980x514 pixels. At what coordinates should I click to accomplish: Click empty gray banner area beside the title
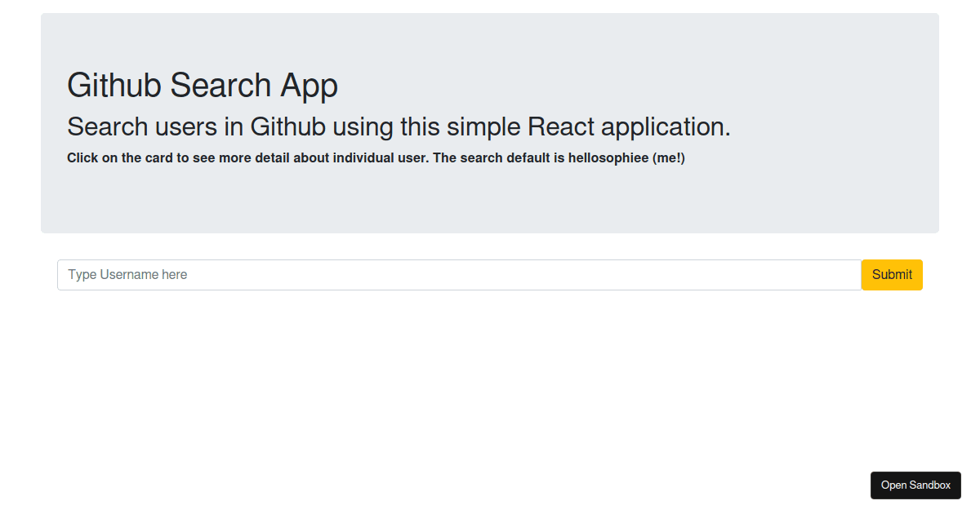point(653,82)
